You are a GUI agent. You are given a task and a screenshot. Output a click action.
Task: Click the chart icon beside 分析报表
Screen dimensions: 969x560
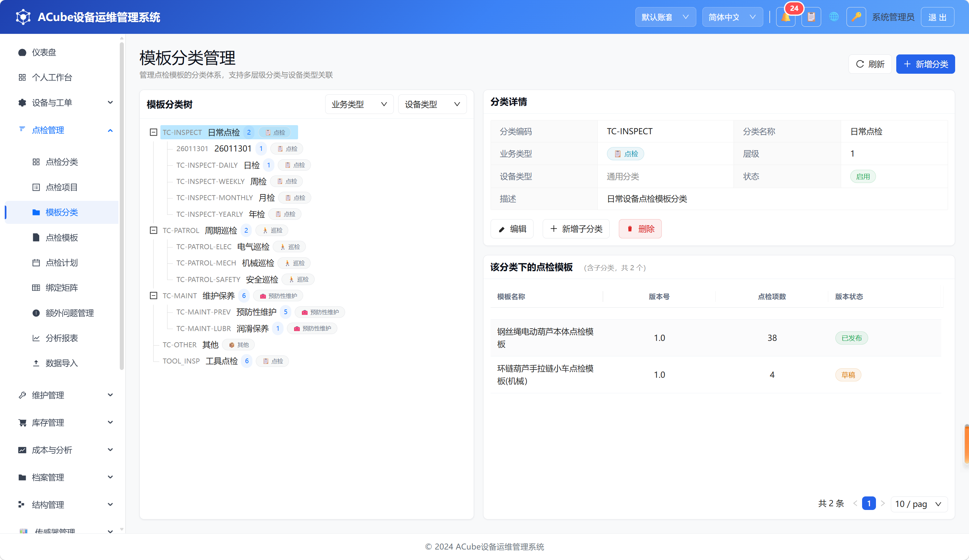tap(36, 338)
